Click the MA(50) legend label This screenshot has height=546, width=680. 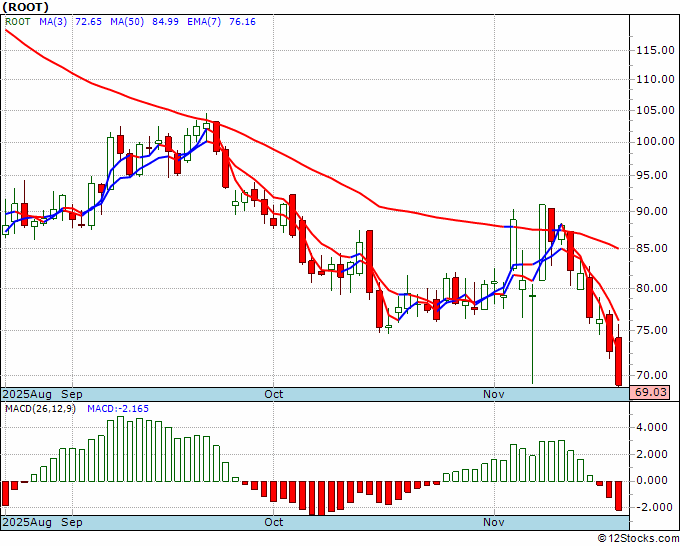pos(127,22)
